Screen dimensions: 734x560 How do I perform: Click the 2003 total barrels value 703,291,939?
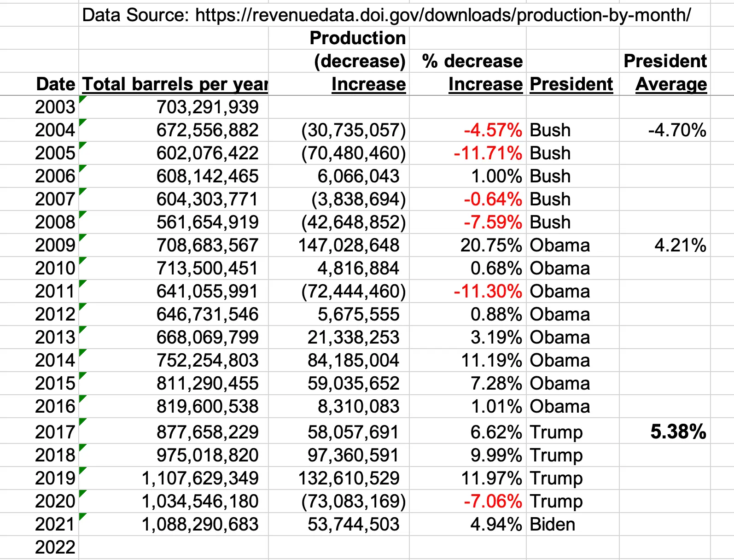[207, 107]
